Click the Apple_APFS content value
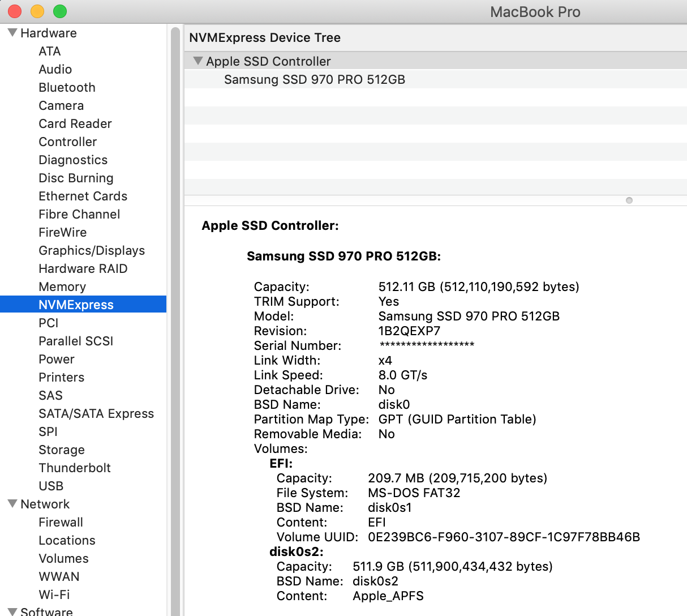Image resolution: width=687 pixels, height=616 pixels. [x=388, y=596]
